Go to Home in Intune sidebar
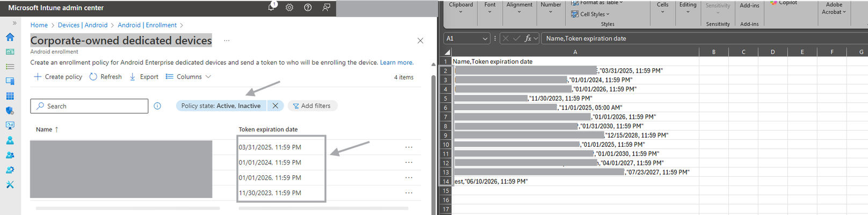Screen dimensions: 868x215 pyautogui.click(x=10, y=37)
